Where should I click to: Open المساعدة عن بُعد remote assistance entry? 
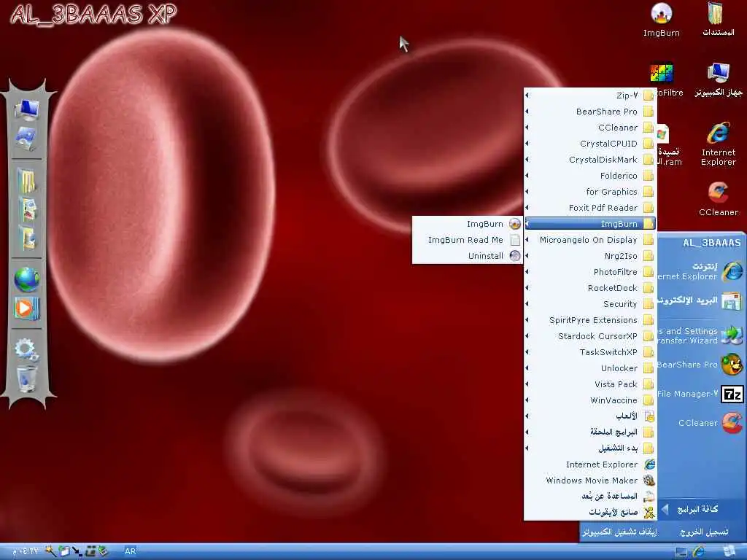(x=590, y=496)
